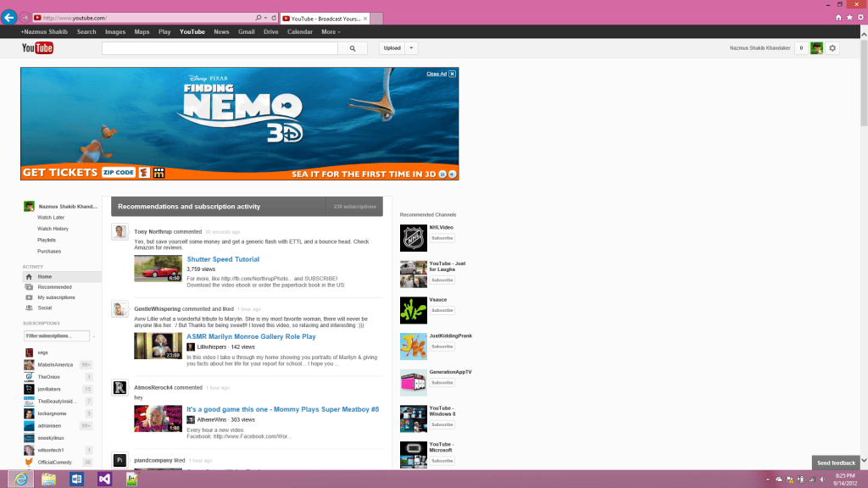Click the Social sidebar icon

pyautogui.click(x=29, y=308)
